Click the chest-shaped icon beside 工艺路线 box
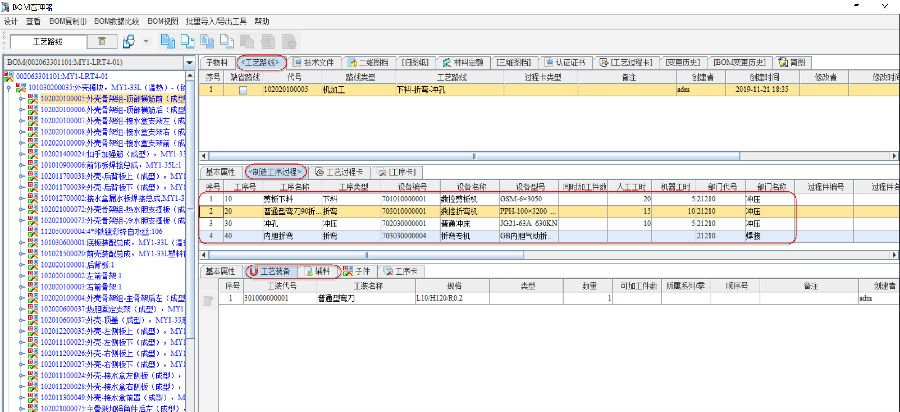This screenshot has width=900, height=412. point(103,41)
